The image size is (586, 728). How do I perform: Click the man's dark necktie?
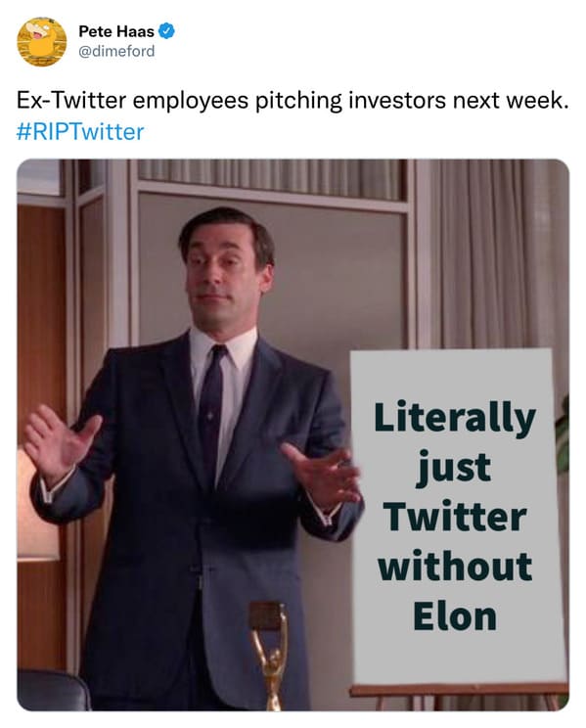[x=211, y=411]
